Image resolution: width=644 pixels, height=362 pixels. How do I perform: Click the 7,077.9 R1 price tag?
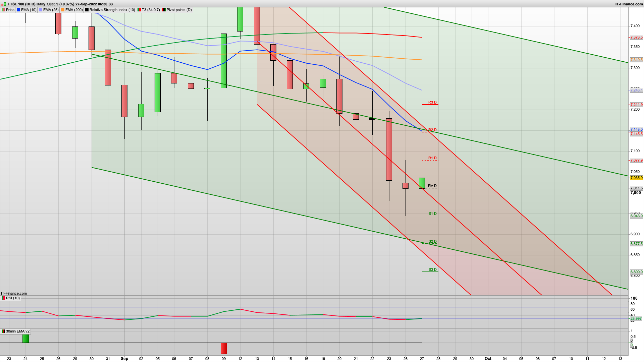click(x=637, y=161)
